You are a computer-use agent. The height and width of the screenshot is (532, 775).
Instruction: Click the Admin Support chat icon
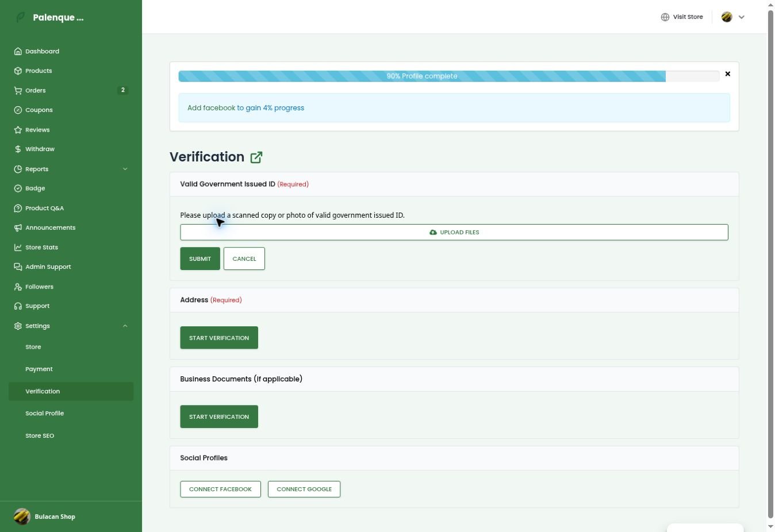coord(18,267)
